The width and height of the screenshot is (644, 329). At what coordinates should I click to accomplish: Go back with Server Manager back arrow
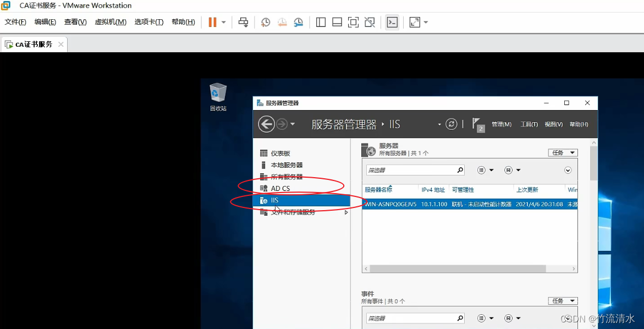(266, 124)
